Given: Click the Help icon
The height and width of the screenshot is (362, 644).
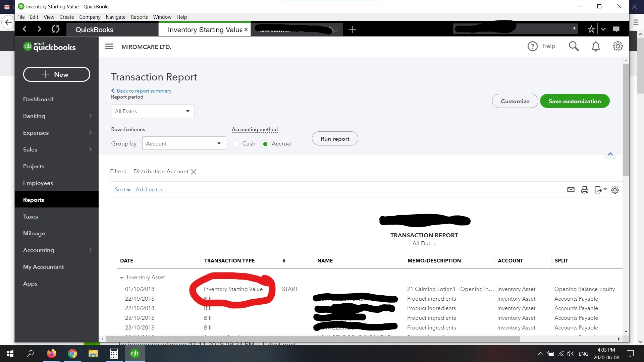Looking at the screenshot, I should [533, 46].
